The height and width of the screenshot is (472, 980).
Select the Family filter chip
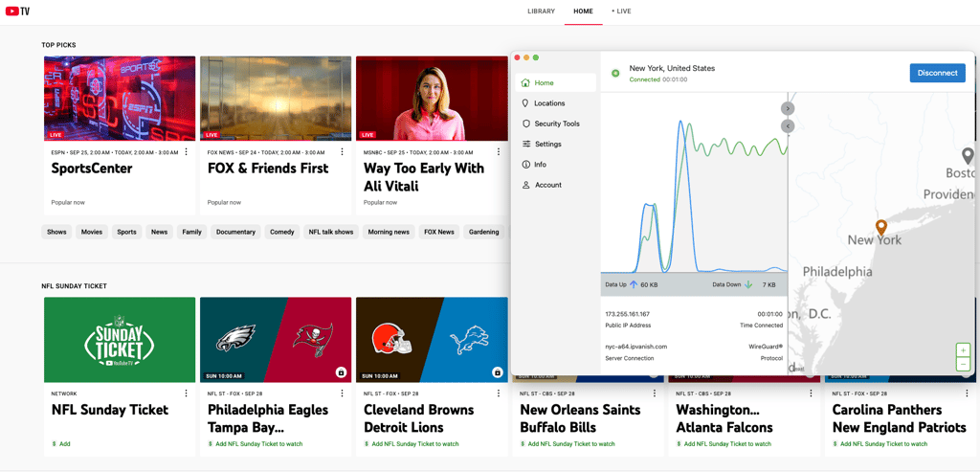pyautogui.click(x=191, y=232)
